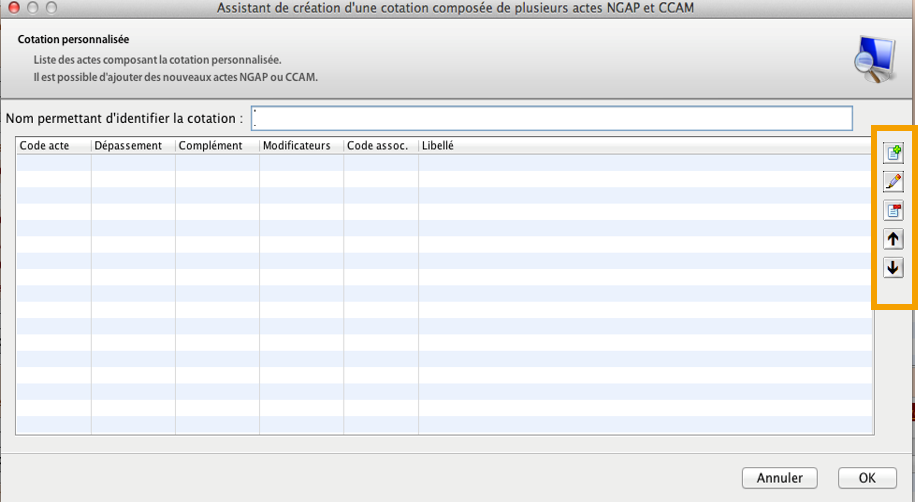Click the add new act icon
The width and height of the screenshot is (918, 502).
(x=893, y=153)
